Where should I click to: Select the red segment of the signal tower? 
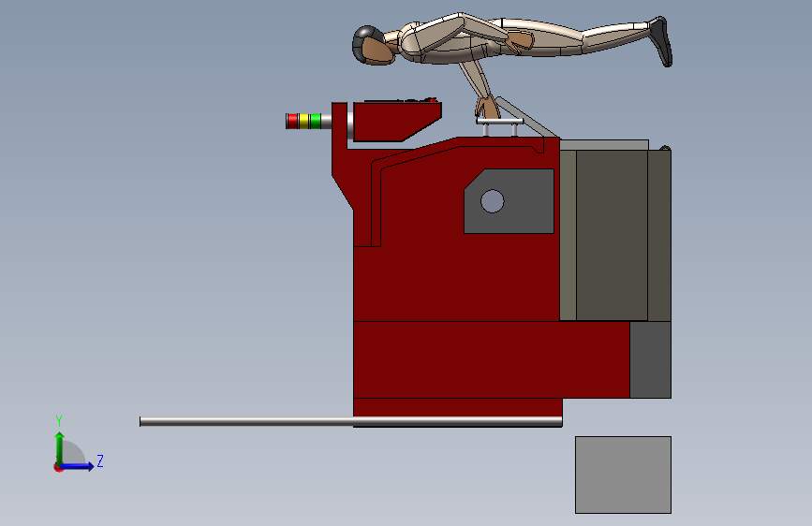point(292,121)
